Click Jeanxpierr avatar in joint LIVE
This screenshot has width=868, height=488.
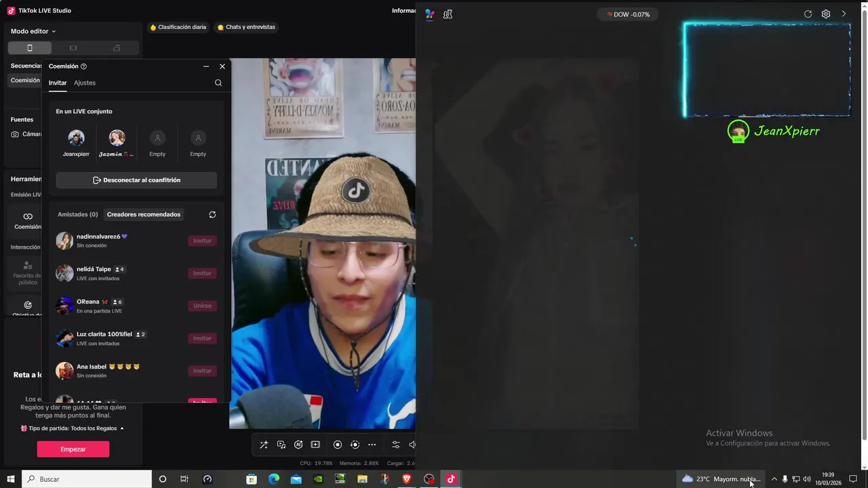(77, 138)
